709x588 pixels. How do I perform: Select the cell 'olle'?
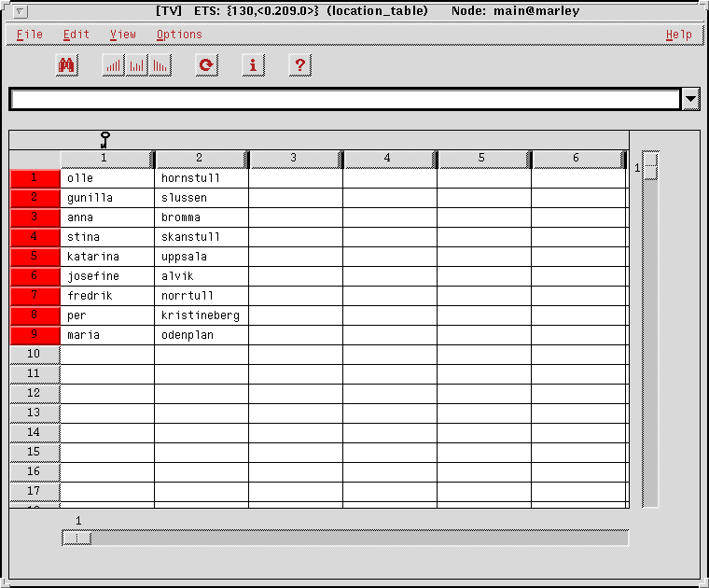click(107, 178)
